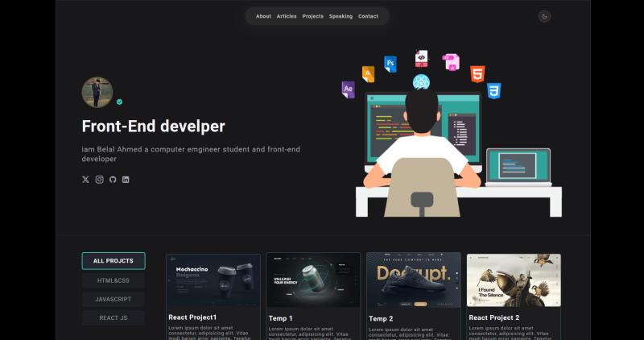Screen dimensions: 644x340
Task: Click the React atom logo icon
Action: coord(421,82)
